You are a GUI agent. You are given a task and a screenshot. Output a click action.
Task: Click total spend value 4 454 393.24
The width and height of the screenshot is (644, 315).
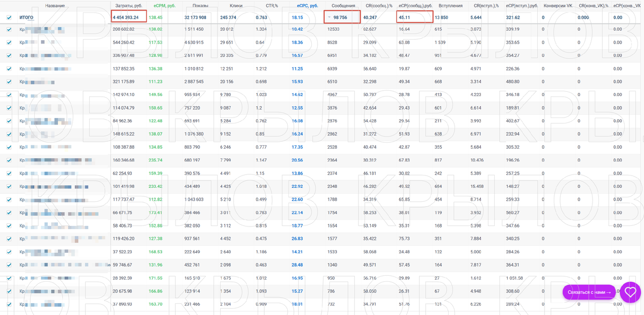126,17
